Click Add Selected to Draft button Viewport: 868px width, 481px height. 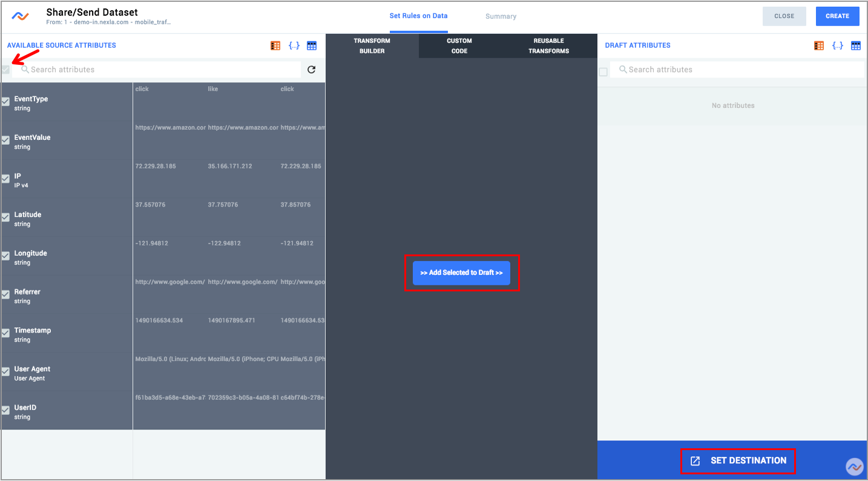pyautogui.click(x=461, y=273)
